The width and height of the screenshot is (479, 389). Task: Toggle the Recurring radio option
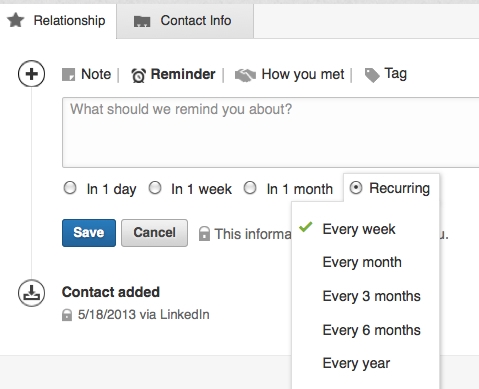[356, 188]
